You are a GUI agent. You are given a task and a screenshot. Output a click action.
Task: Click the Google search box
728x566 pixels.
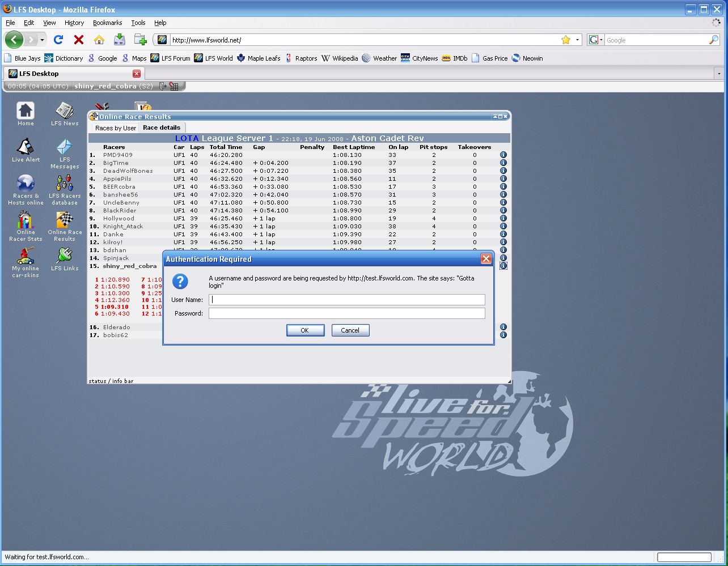(656, 40)
